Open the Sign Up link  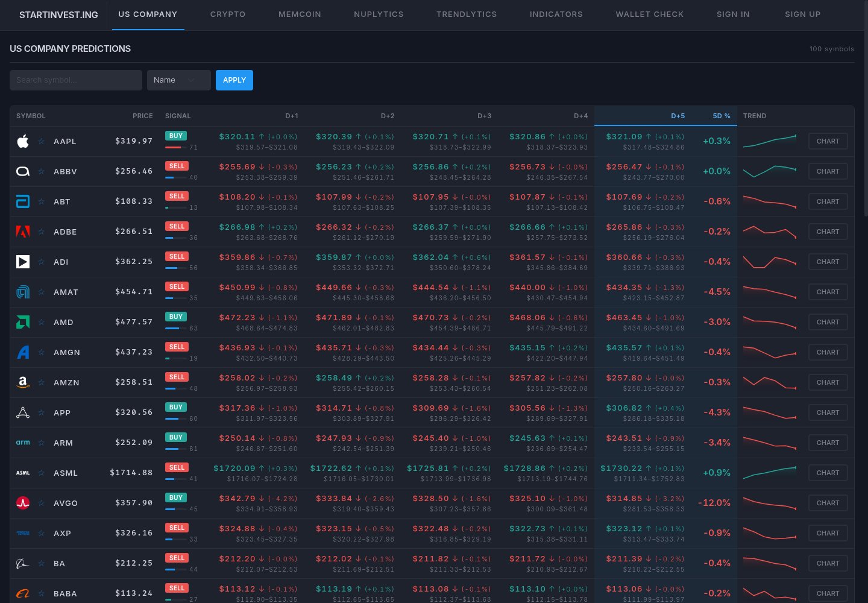point(803,14)
